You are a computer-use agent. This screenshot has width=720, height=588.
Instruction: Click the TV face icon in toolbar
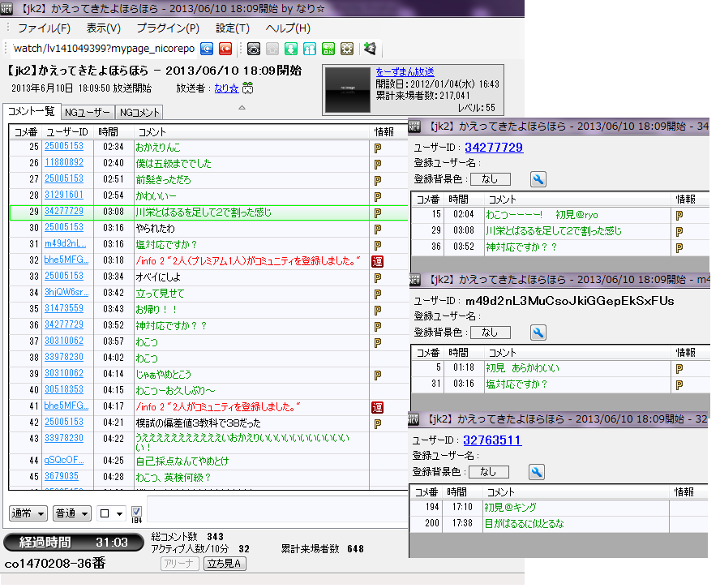click(x=254, y=49)
